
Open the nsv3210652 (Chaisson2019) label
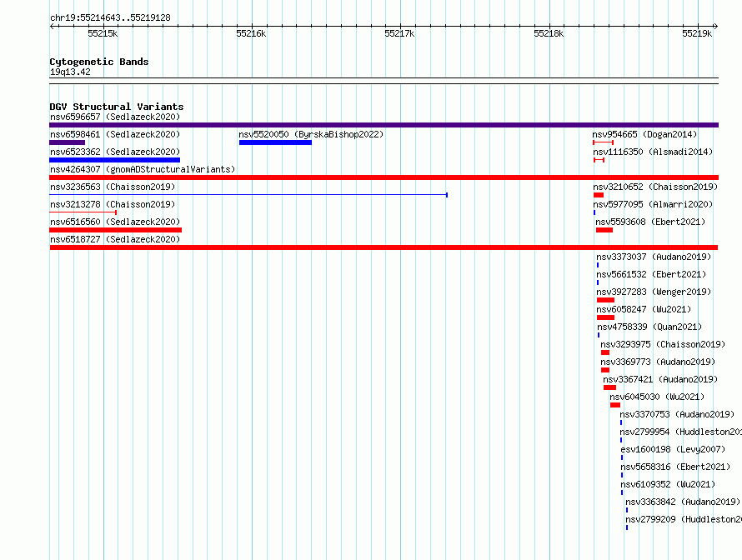click(655, 187)
